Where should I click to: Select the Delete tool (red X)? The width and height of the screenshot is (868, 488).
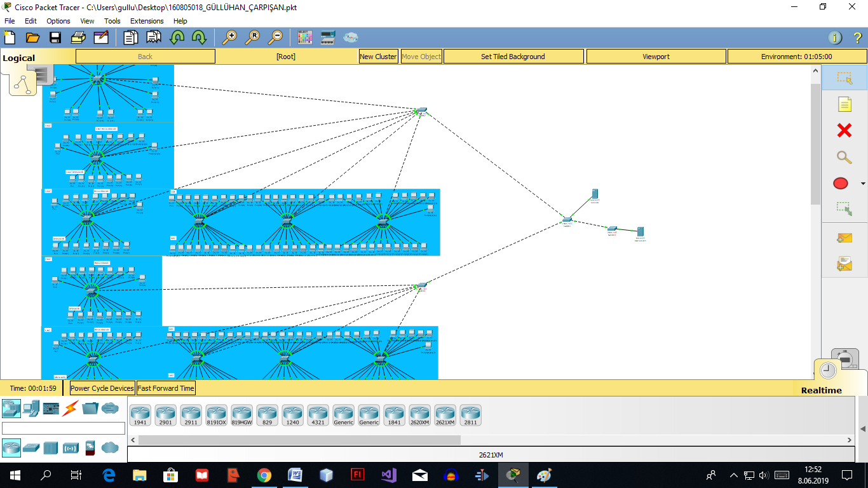[x=844, y=130]
